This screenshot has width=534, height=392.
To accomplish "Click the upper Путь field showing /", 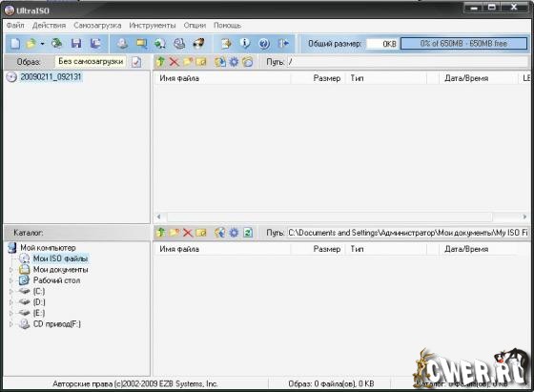I will 408,62.
